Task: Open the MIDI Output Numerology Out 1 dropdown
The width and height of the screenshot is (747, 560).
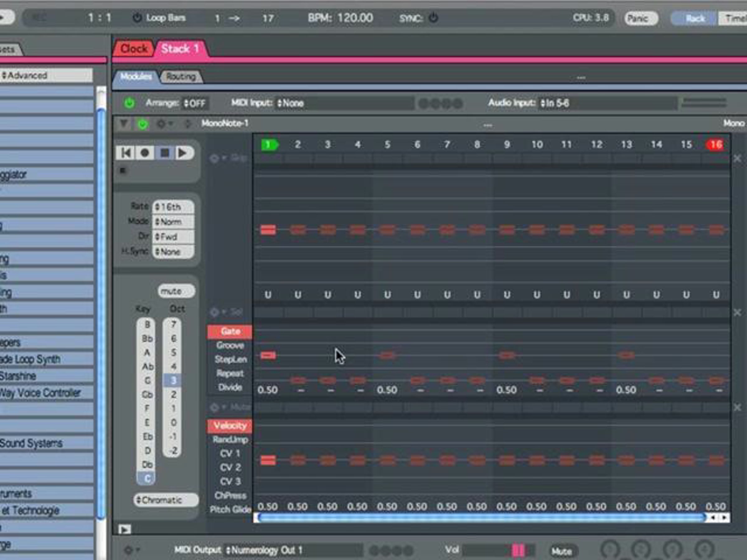Action: (294, 551)
